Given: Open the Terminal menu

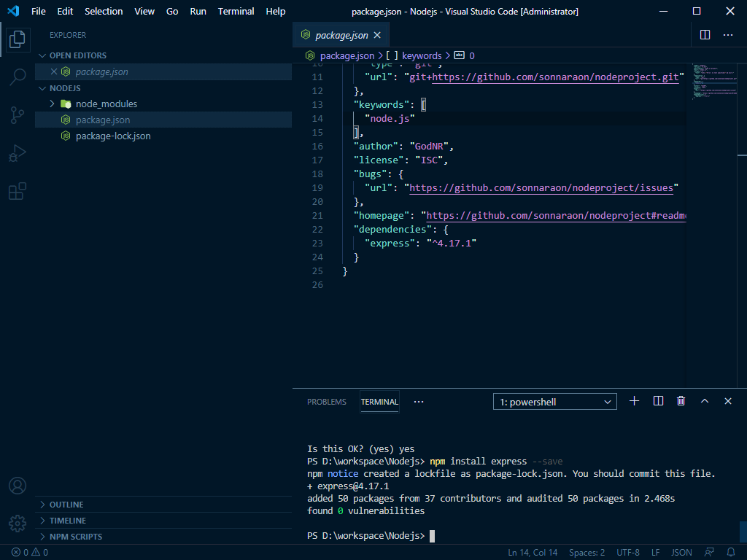Looking at the screenshot, I should coord(236,11).
